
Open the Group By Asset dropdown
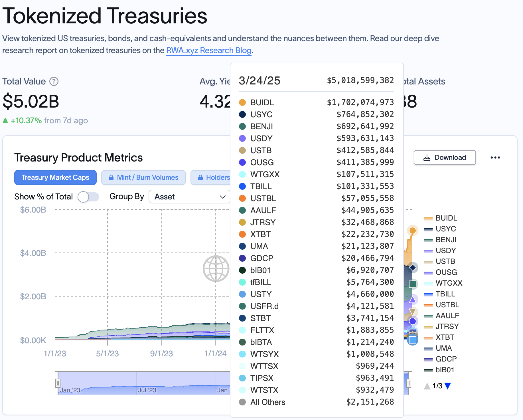(x=189, y=197)
